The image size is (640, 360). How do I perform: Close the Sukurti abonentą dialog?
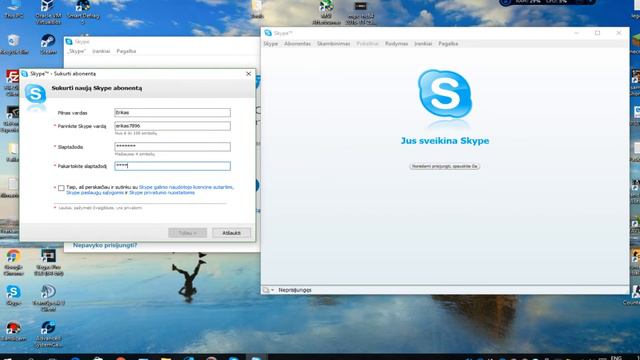click(x=249, y=73)
